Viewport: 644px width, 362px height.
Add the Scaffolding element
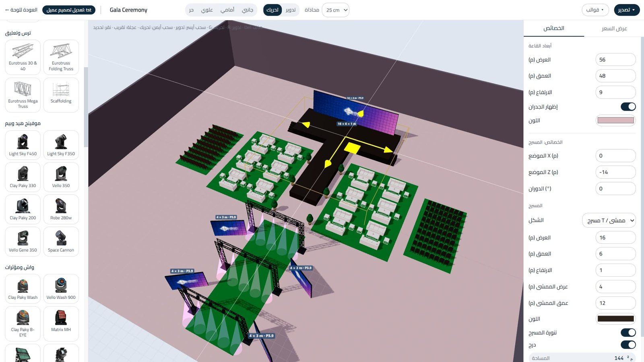(x=61, y=95)
